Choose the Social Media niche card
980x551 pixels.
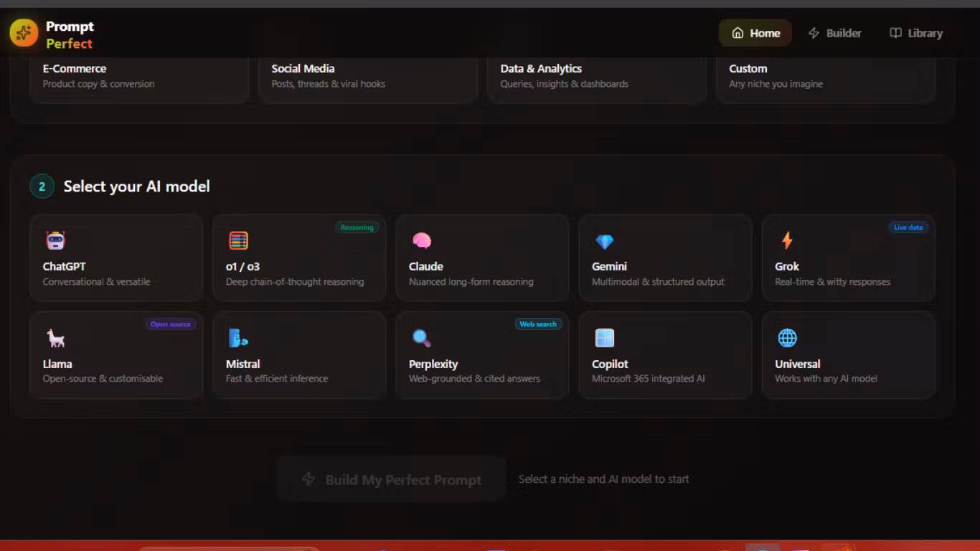click(368, 80)
